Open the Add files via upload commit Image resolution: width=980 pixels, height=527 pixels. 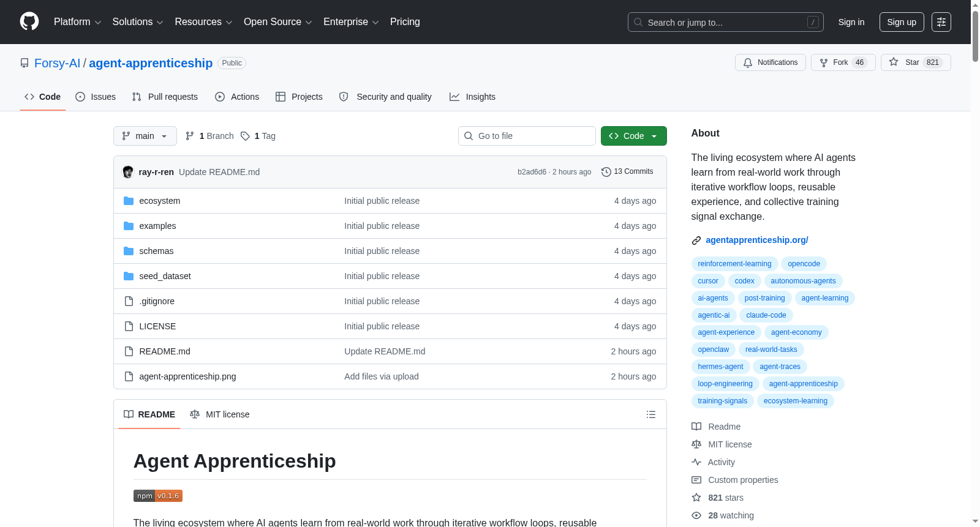[x=382, y=376]
